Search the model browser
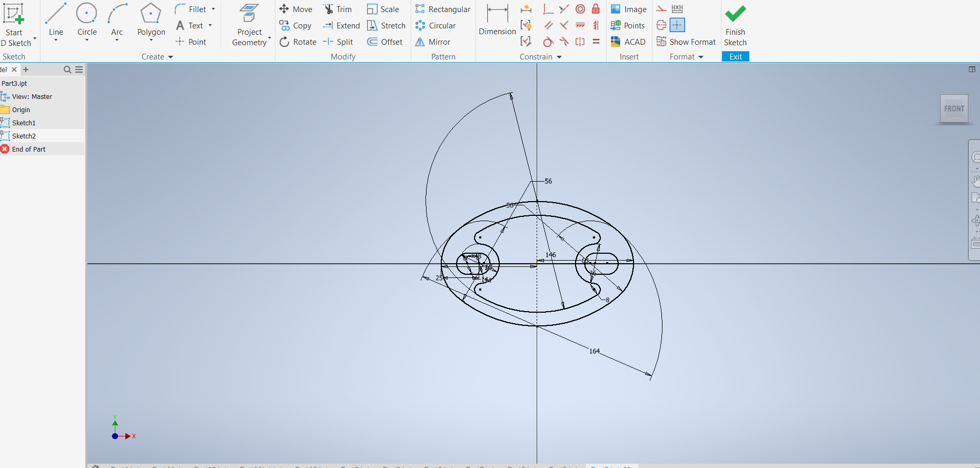This screenshot has width=980, height=468. pos(67,69)
